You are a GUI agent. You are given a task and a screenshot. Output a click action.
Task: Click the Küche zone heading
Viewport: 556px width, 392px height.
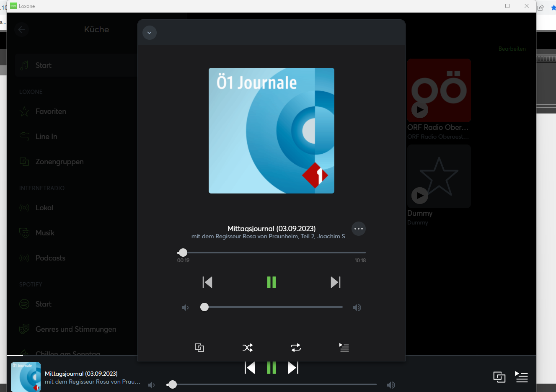click(96, 29)
